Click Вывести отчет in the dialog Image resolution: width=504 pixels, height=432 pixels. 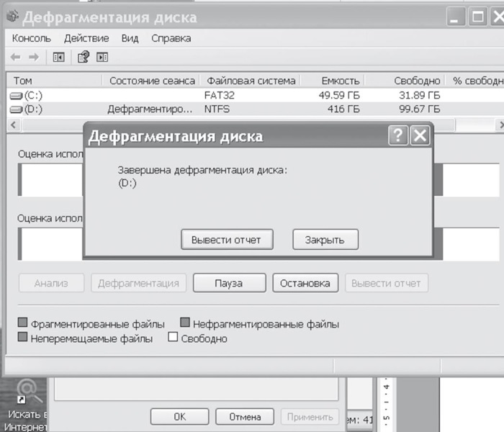click(227, 240)
